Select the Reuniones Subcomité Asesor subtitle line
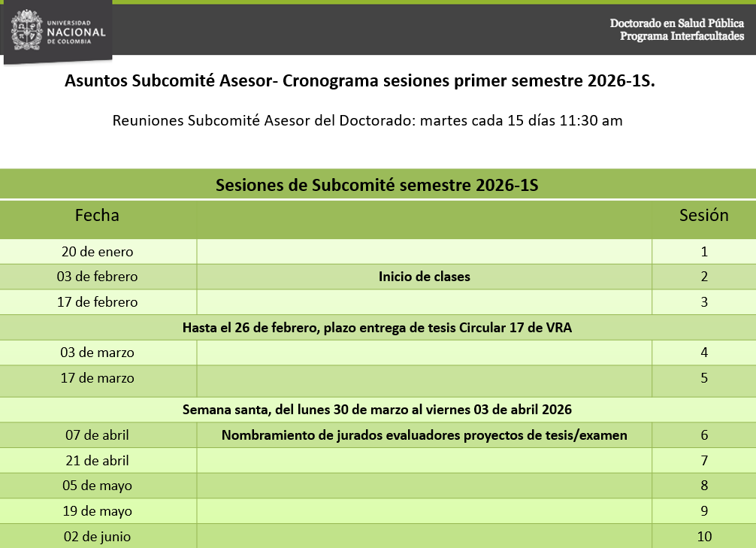Image resolution: width=756 pixels, height=548 pixels. [367, 120]
